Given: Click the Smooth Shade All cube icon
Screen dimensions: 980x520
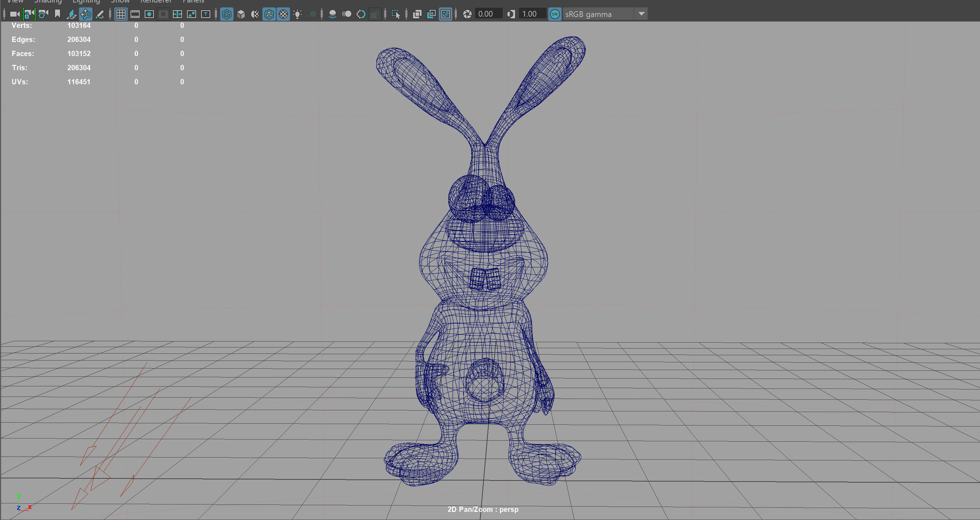Looking at the screenshot, I should tap(241, 14).
